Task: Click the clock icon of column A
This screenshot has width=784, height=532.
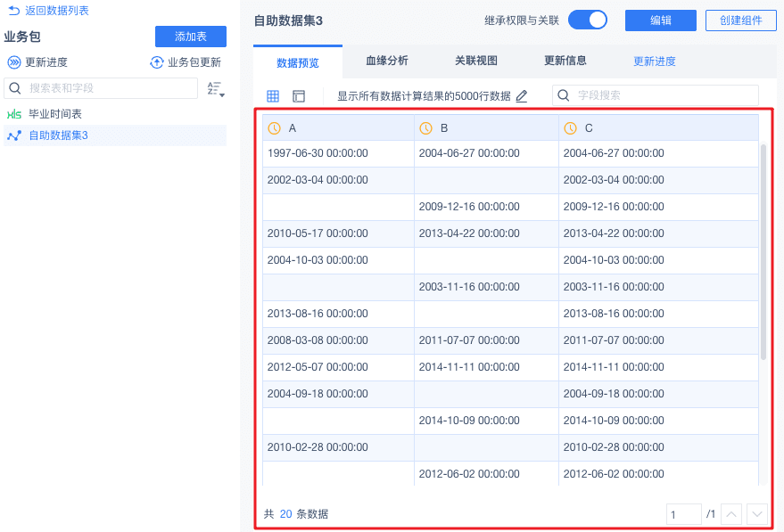Action: click(x=274, y=128)
